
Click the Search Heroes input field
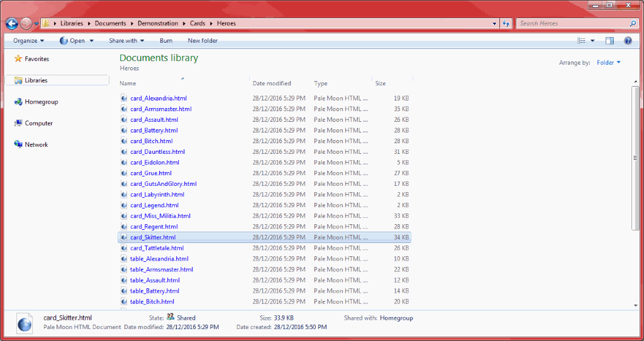(573, 23)
